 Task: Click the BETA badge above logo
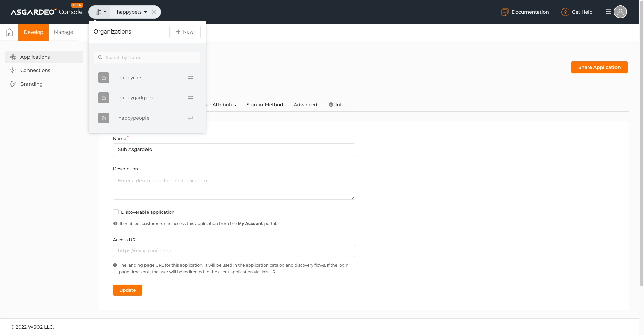(77, 5)
